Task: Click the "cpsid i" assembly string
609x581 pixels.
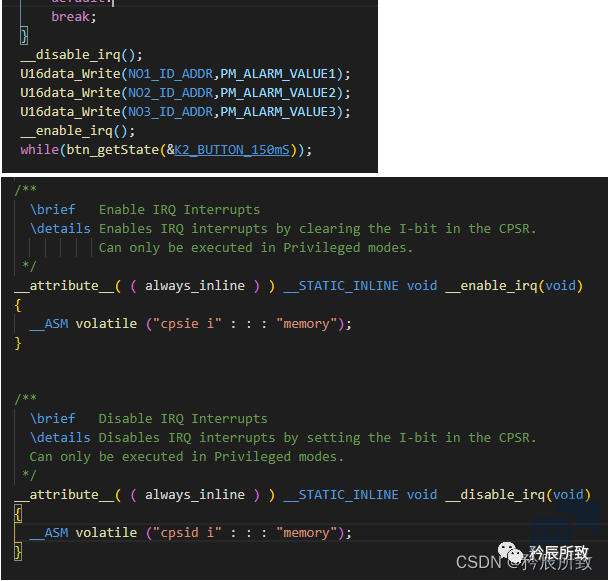Action: [187, 533]
